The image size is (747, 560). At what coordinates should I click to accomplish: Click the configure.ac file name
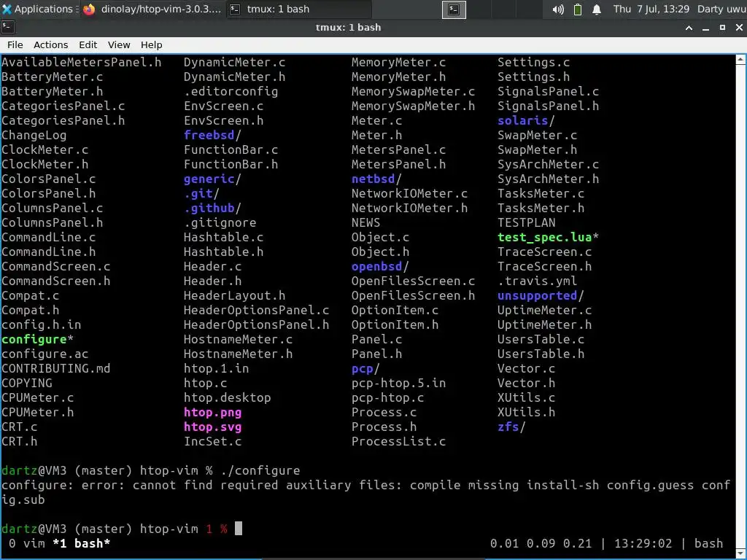44,354
